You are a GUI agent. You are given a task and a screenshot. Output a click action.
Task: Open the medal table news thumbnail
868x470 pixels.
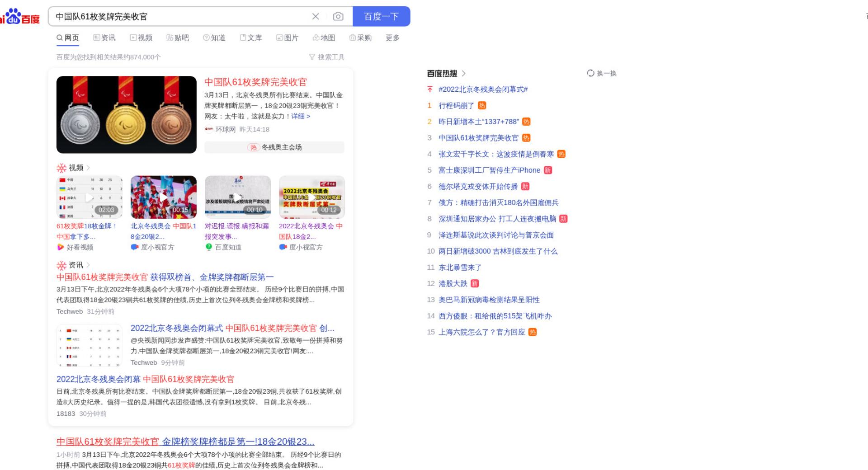click(x=90, y=345)
